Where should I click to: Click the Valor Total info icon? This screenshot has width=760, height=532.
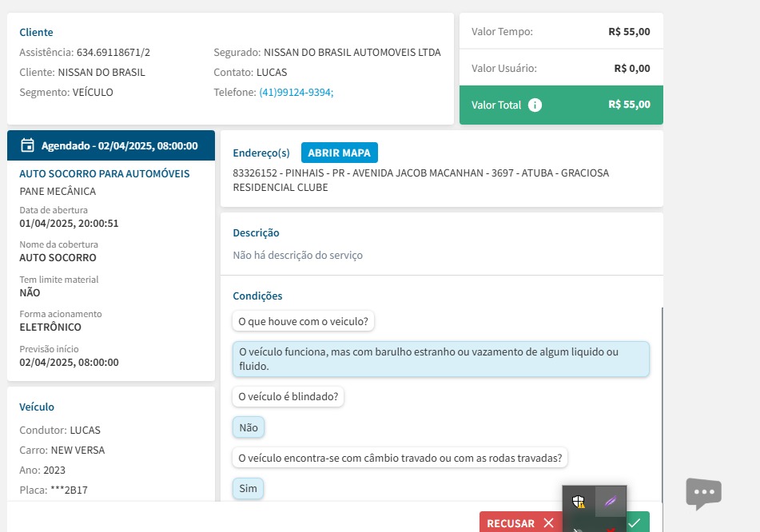535,105
